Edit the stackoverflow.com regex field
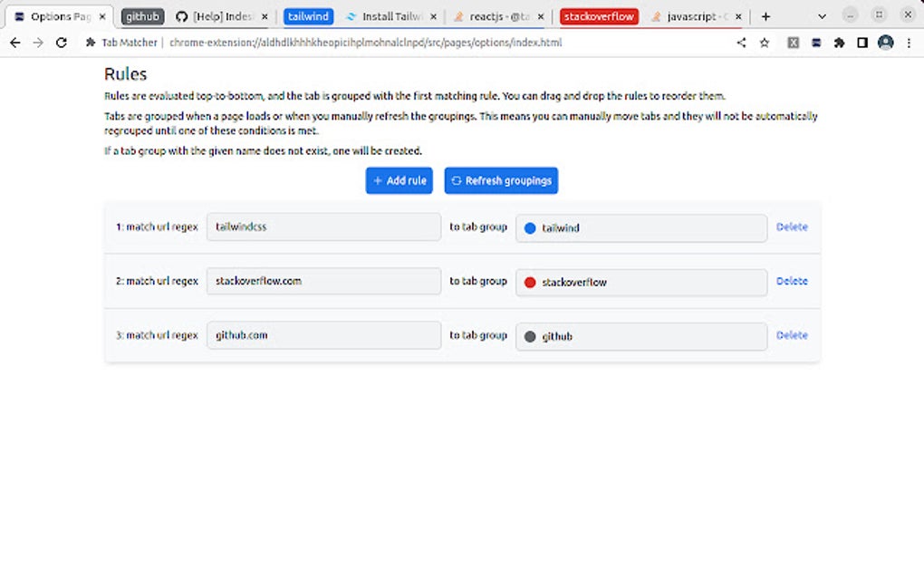 point(323,281)
